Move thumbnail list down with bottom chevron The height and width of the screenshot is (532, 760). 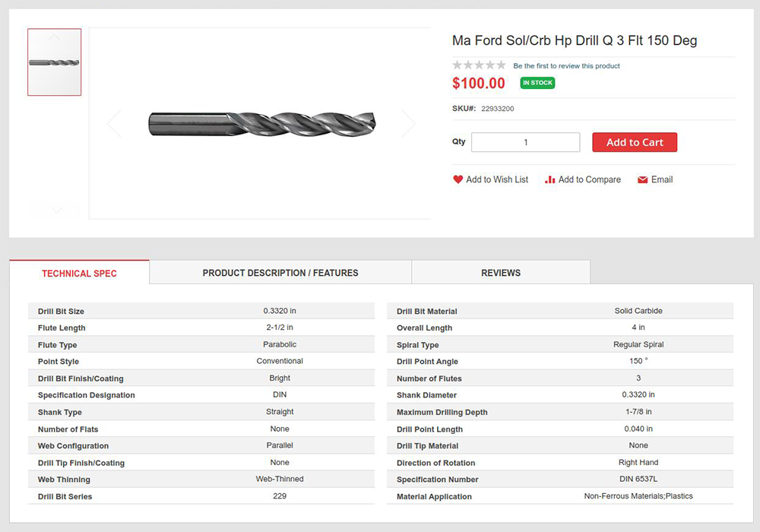[x=57, y=210]
